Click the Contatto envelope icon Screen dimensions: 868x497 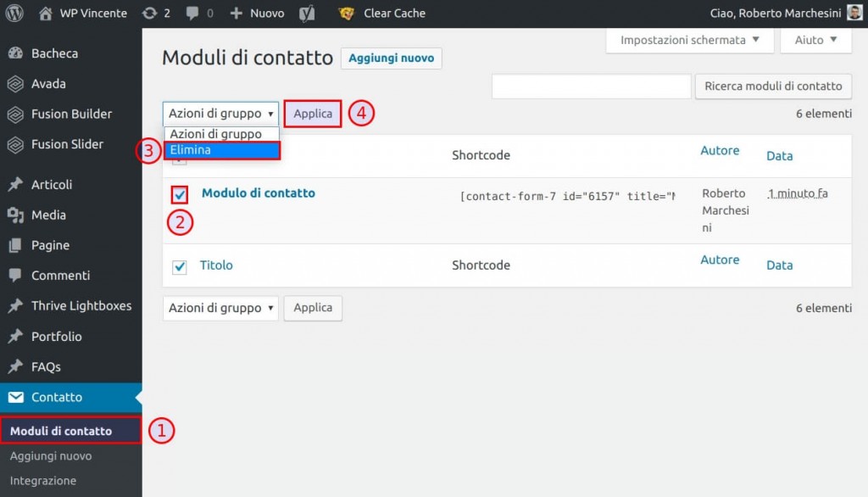coord(15,397)
